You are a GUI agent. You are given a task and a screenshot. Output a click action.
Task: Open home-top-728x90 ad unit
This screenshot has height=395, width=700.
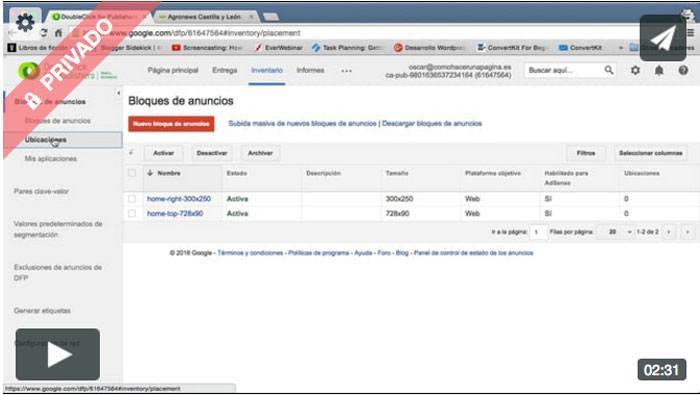pos(175,213)
